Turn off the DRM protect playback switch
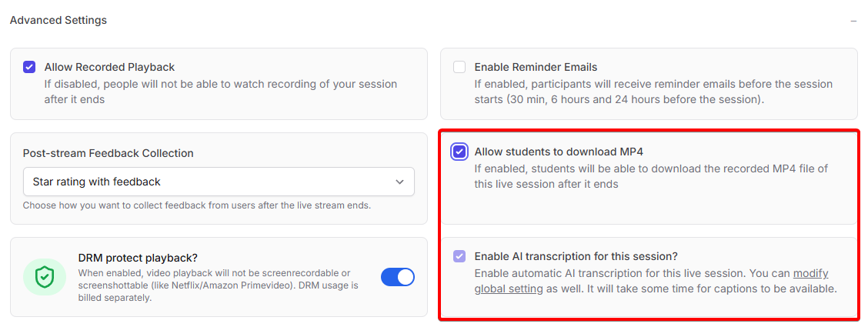 (x=398, y=277)
